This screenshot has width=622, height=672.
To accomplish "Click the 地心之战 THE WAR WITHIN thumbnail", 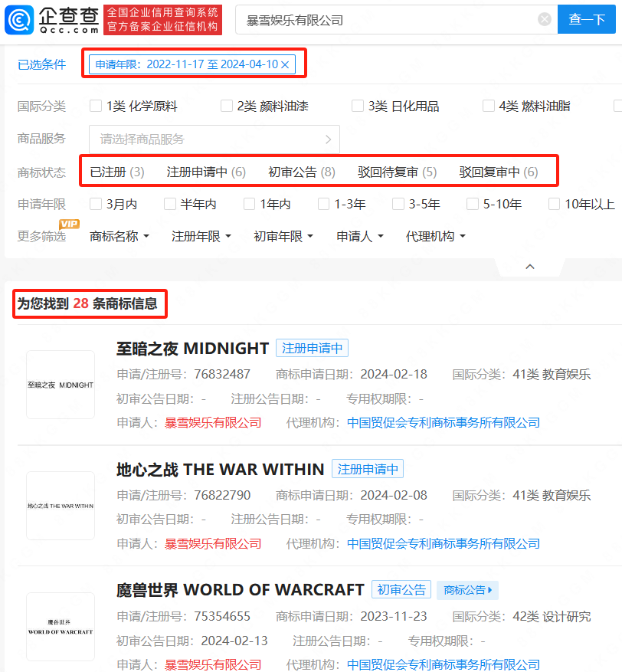I will (x=61, y=506).
